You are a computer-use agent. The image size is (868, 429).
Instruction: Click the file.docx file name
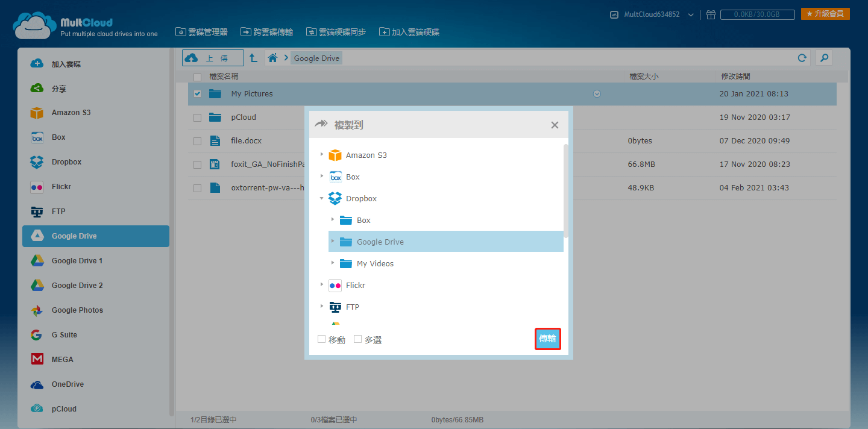246,141
